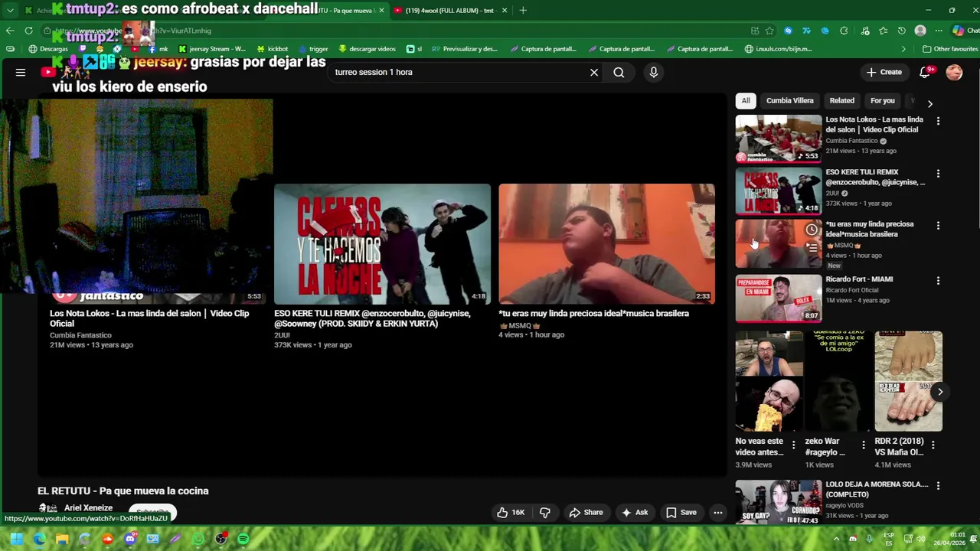Open options for 'tu eras muy linda' video
This screenshot has height=551, width=980.
[x=938, y=226]
